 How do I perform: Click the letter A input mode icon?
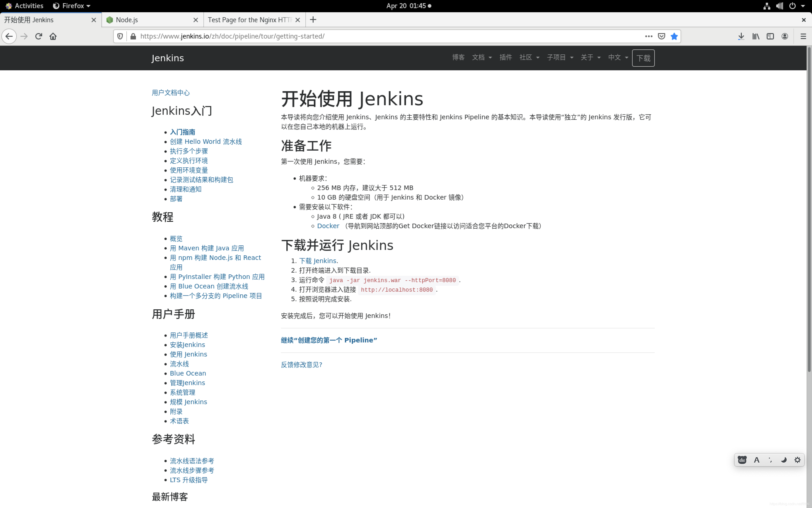click(x=757, y=460)
